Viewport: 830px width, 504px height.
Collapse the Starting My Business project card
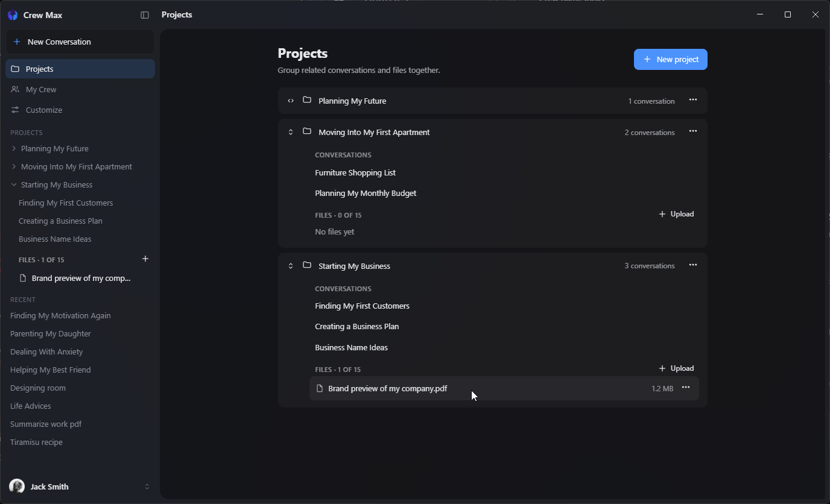tap(291, 266)
